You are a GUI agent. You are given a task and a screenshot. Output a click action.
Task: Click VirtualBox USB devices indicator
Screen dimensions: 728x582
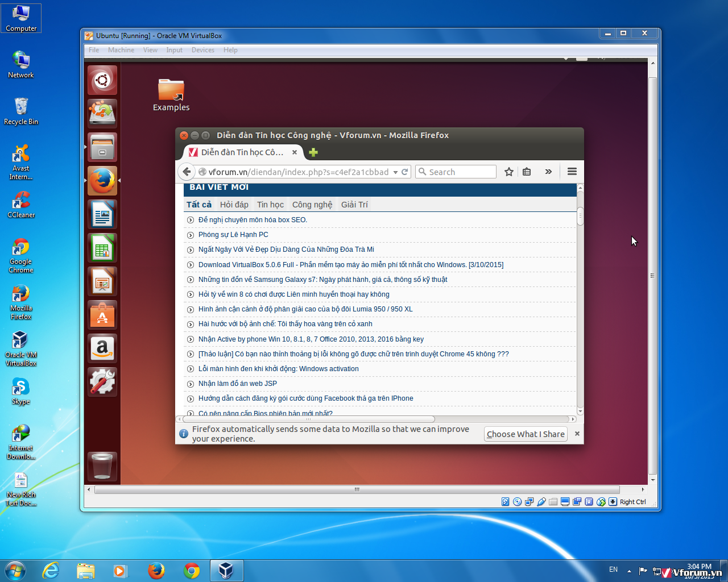(541, 502)
